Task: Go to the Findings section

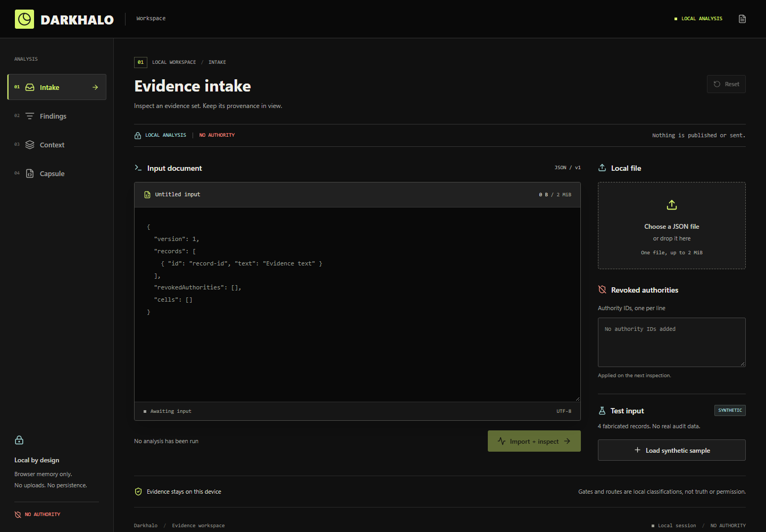Action: (x=57, y=116)
